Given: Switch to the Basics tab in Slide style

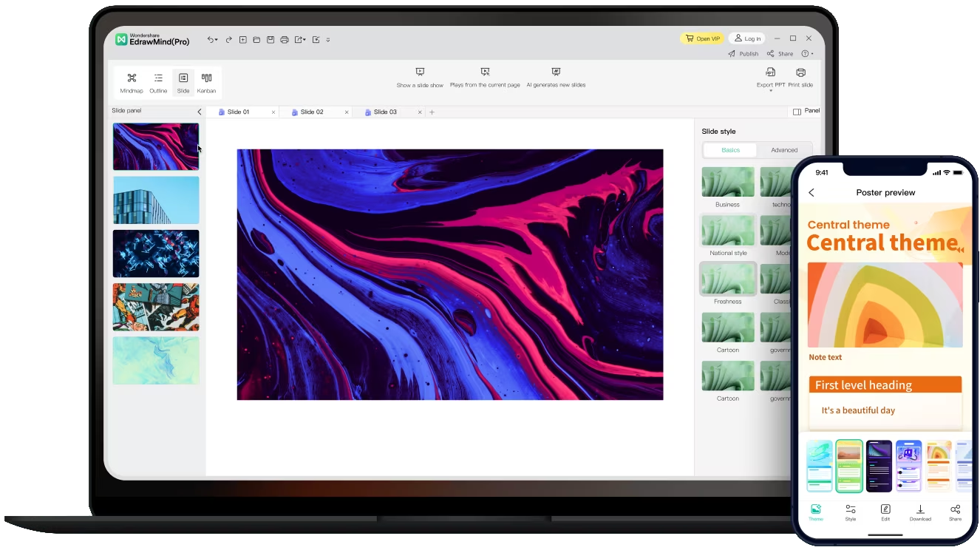Looking at the screenshot, I should [x=730, y=150].
